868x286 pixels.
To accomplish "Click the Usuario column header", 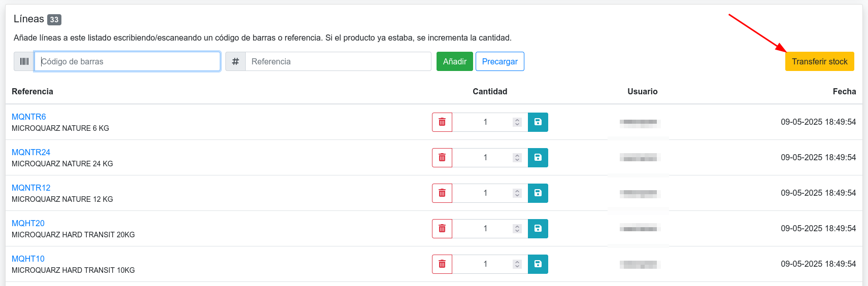I will tap(643, 91).
